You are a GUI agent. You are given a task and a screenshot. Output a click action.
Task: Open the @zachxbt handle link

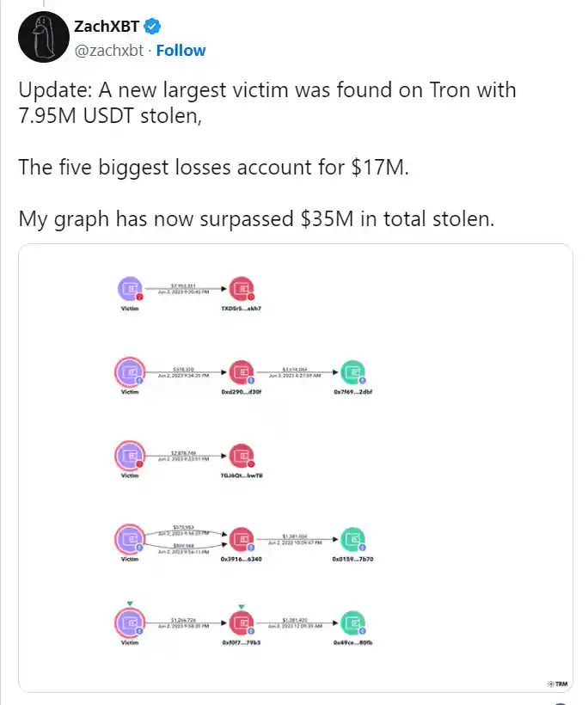click(109, 51)
